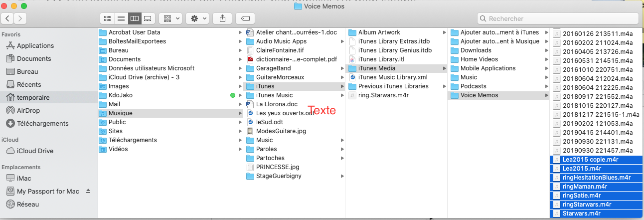
Task: Click the Edit Tags icon
Action: (x=245, y=18)
